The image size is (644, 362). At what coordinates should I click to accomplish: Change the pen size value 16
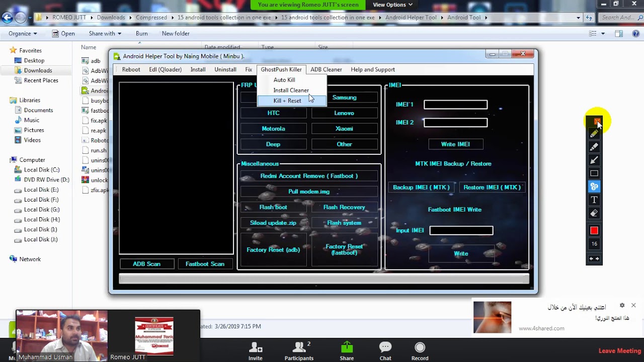click(x=594, y=244)
